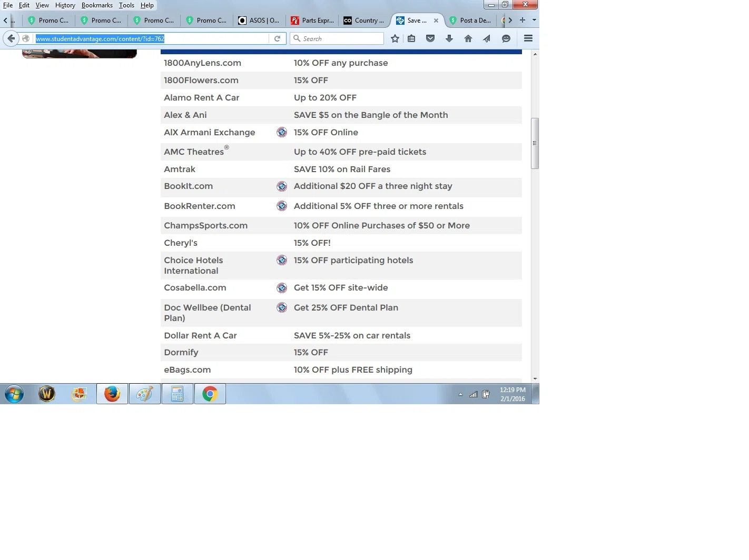Click Alex & Ani entry
Image resolution: width=749 pixels, height=560 pixels.
(185, 115)
